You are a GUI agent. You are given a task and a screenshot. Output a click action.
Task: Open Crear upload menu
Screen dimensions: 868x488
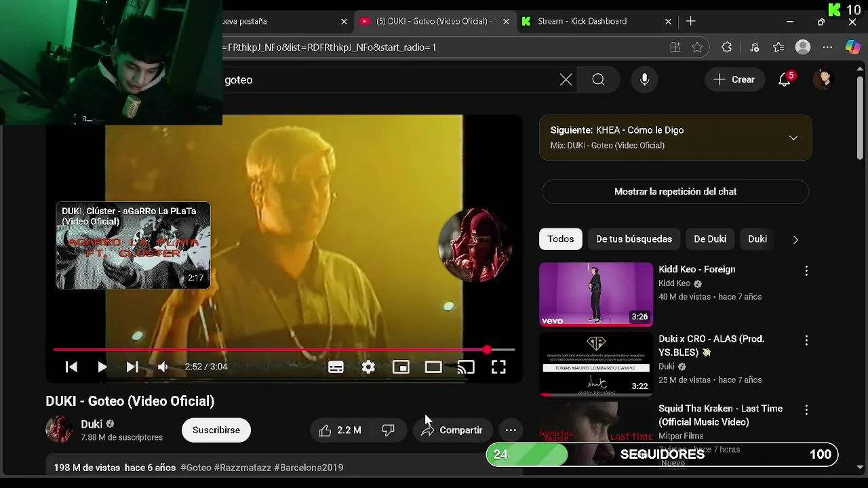[x=734, y=80]
